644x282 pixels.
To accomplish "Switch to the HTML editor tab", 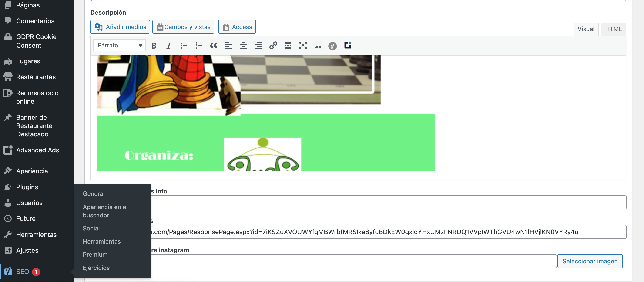I will coord(613,29).
